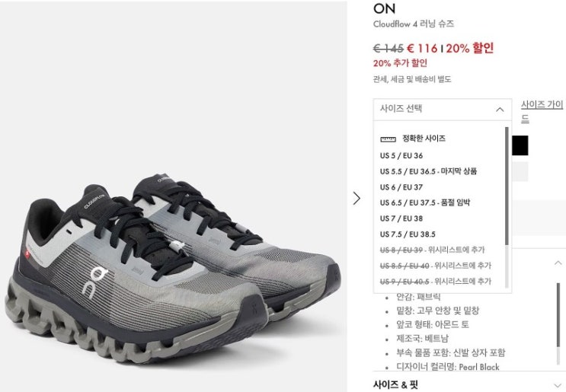
Task: Add sold-out US 9 / EU 40.5 to wishlist
Action: (435, 281)
